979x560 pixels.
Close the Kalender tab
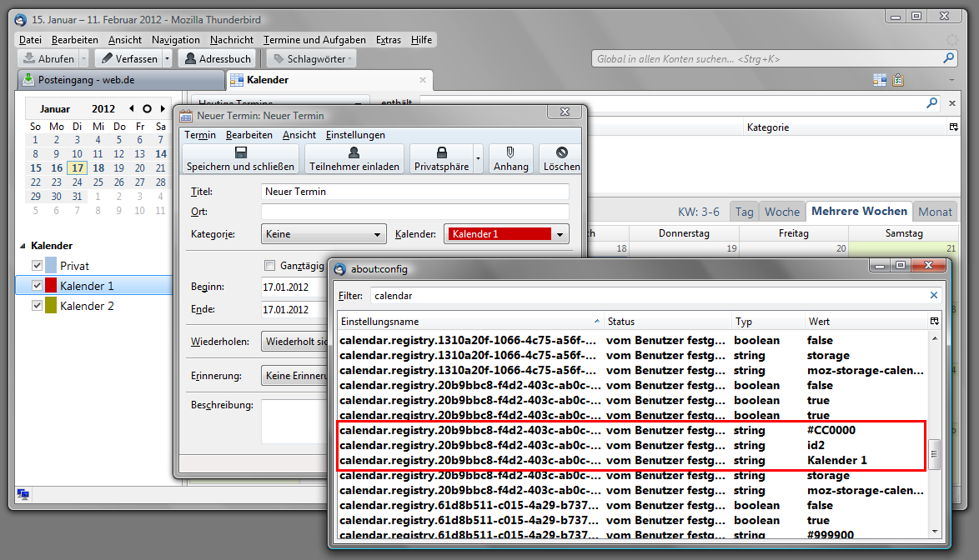[x=423, y=80]
